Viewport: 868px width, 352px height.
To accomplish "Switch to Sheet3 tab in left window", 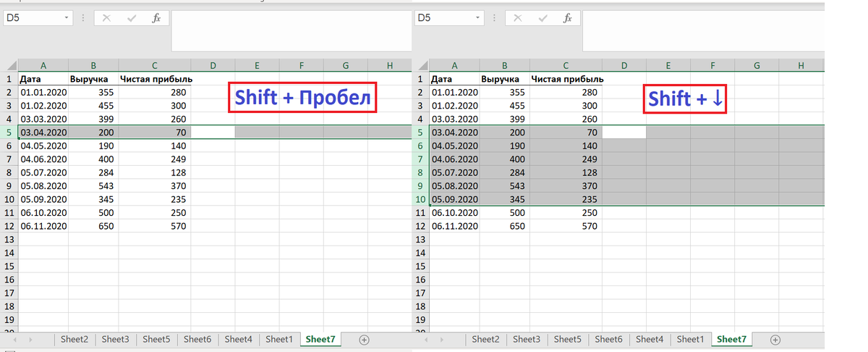I will click(x=116, y=339).
